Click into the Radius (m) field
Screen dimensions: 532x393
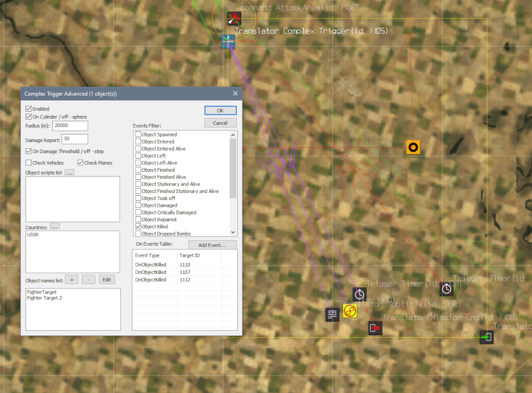point(70,126)
